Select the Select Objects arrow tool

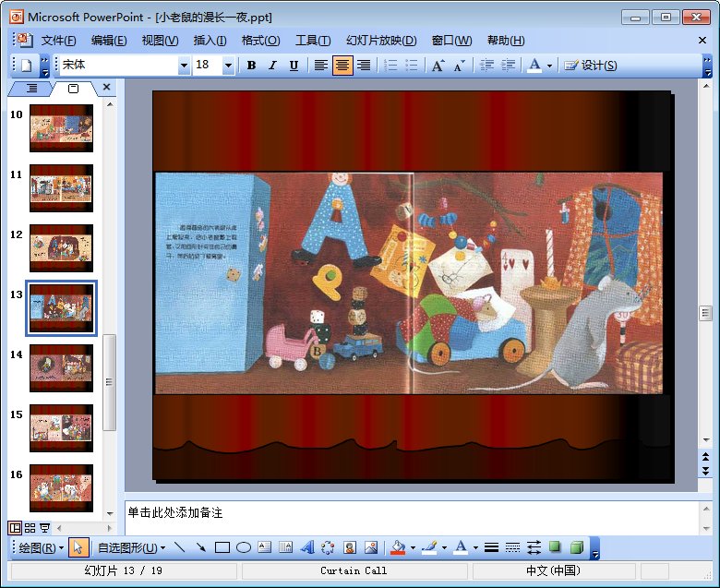pyautogui.click(x=78, y=547)
